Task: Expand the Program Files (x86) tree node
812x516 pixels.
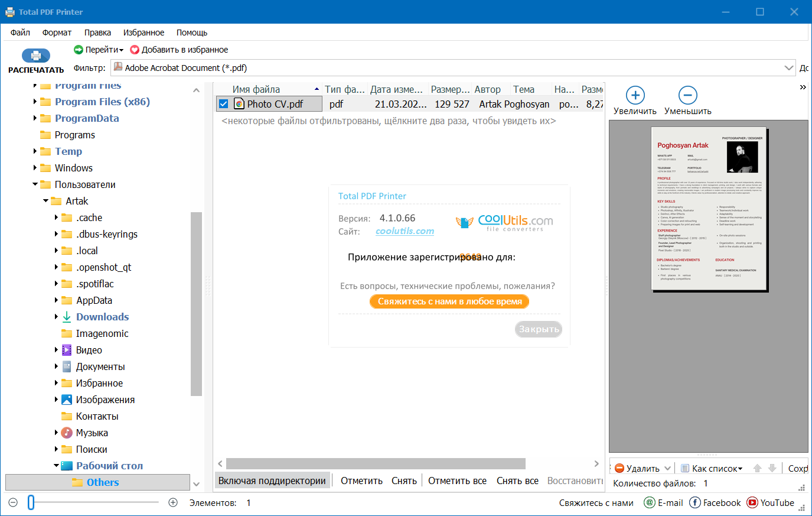Action: [x=35, y=102]
